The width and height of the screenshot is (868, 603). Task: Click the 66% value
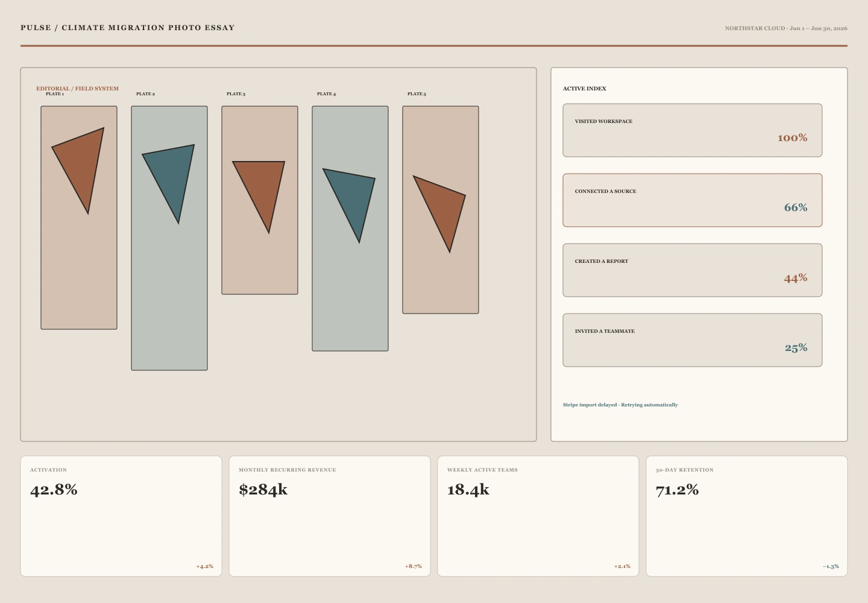(x=796, y=208)
